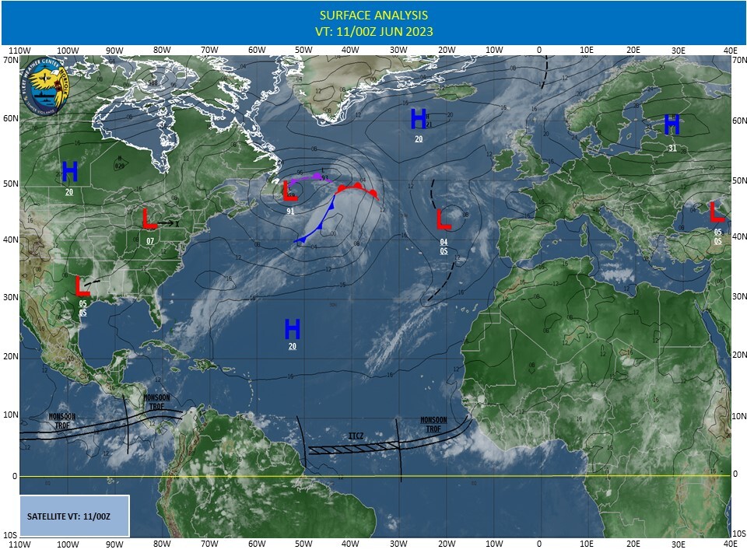The width and height of the screenshot is (747, 560).
Task: Select the red L west of Iberia
Action: coord(444,219)
